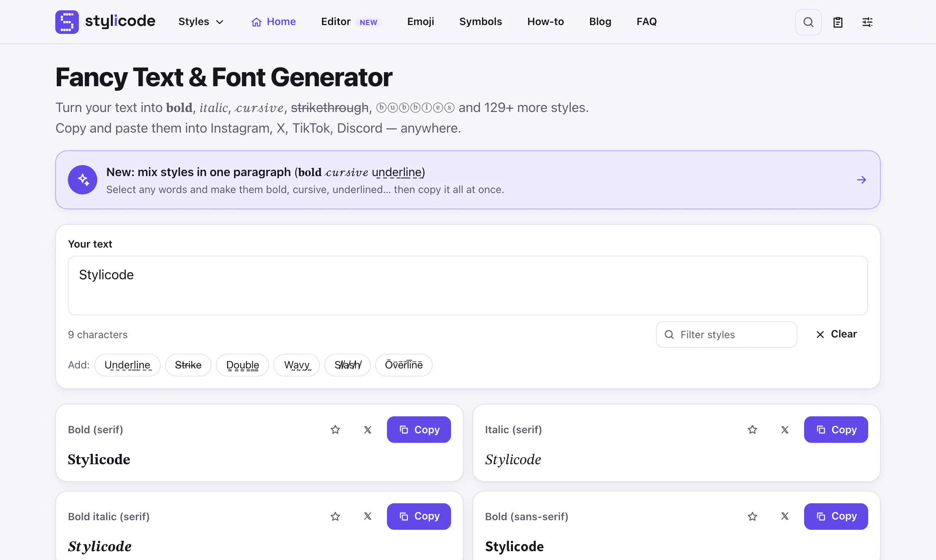Favorite the Italic (serif) style
Image resolution: width=936 pixels, height=560 pixels.
click(752, 430)
